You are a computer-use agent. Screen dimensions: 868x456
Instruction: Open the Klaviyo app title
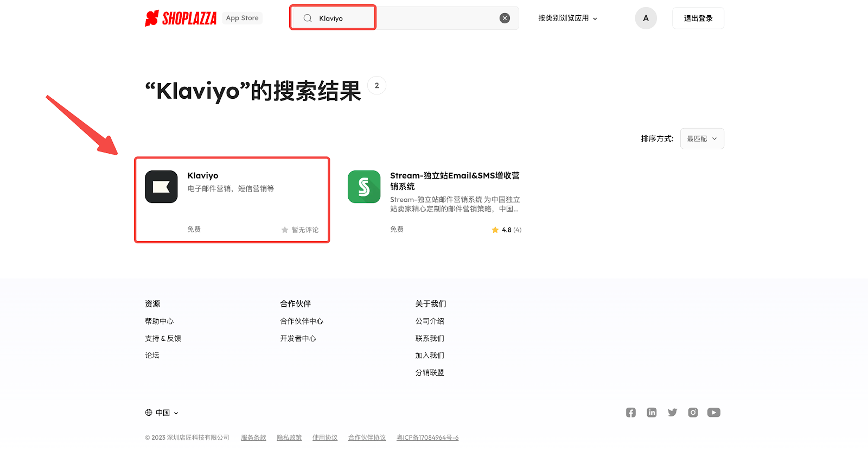203,175
